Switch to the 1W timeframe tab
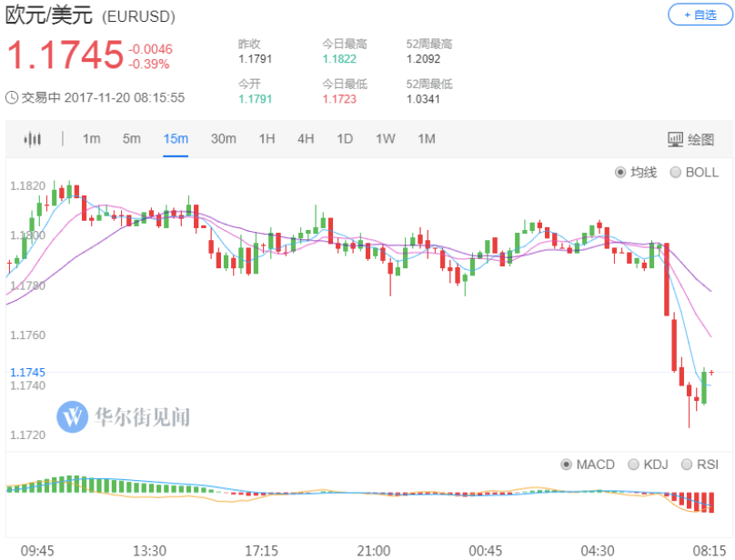The height and width of the screenshot is (560, 735). pyautogui.click(x=386, y=139)
